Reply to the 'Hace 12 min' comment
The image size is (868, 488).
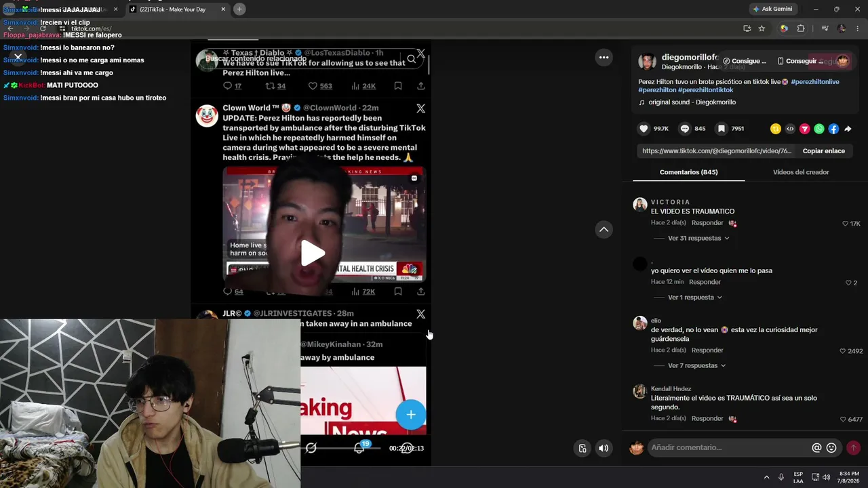pos(705,282)
